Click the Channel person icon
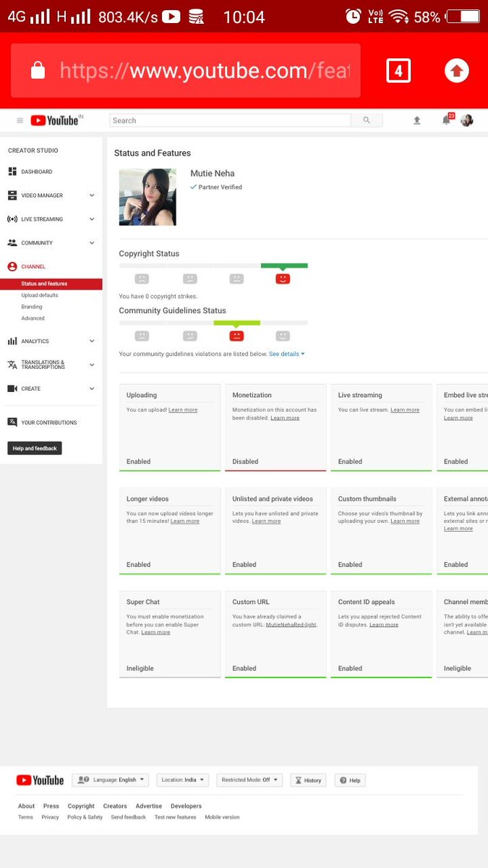This screenshot has width=488, height=868. [x=12, y=267]
